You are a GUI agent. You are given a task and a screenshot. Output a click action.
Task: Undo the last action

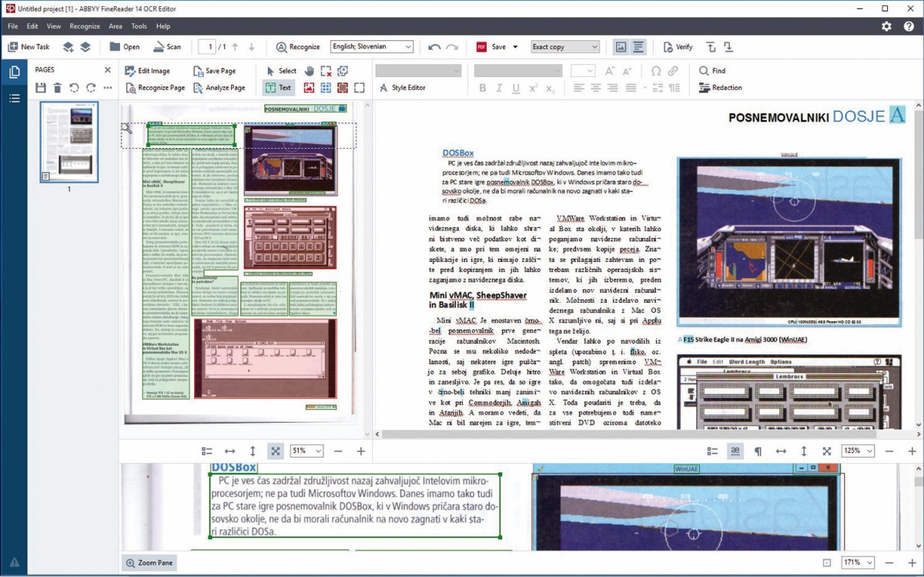click(x=434, y=47)
